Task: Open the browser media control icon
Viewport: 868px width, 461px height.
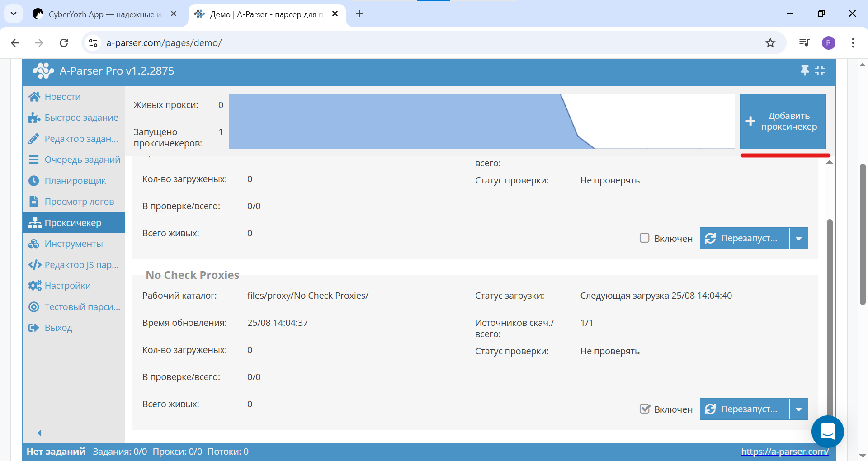Action: [x=804, y=43]
